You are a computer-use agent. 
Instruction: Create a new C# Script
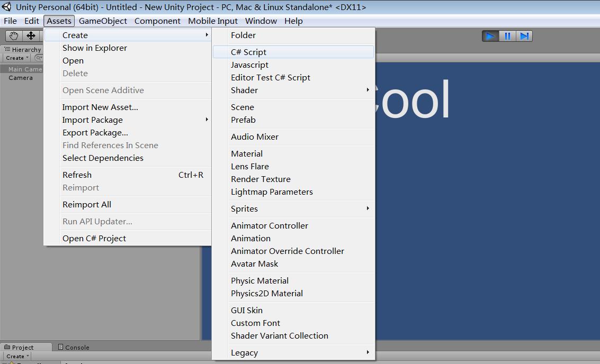pos(293,52)
